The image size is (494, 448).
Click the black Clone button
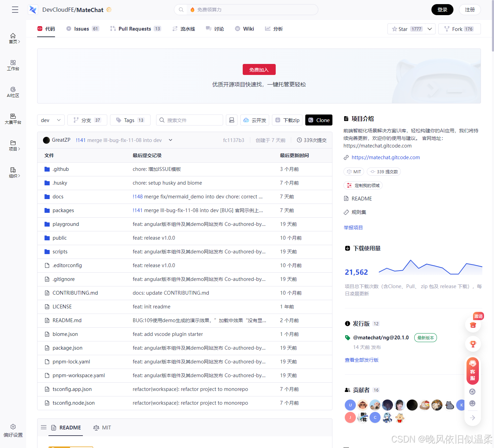(x=319, y=120)
